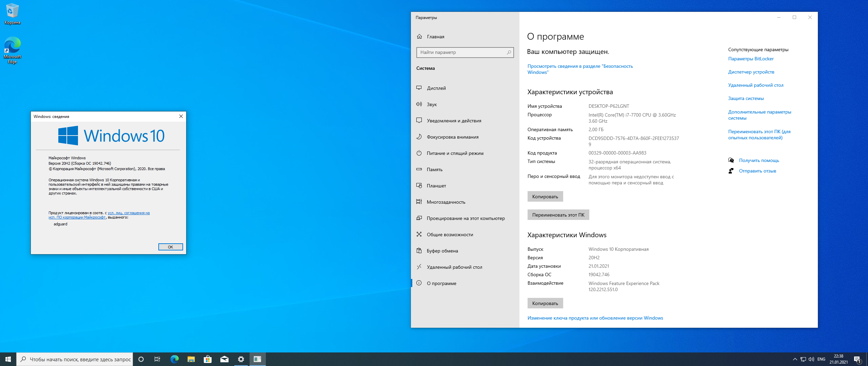Viewport: 868px width, 366px height.
Task: Open Удалённый рабочий стол section
Action: [454, 266]
